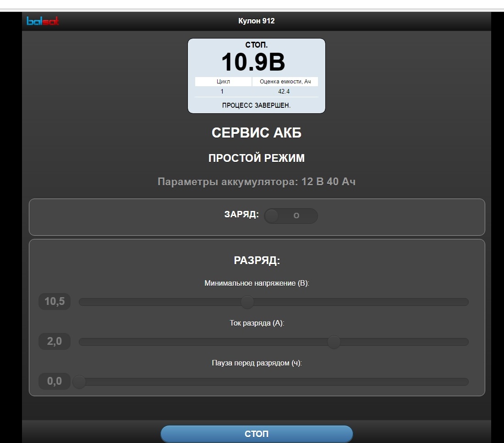504x443 pixels.
Task: Click the Минимальное напряжение slider handle
Action: coord(247,302)
